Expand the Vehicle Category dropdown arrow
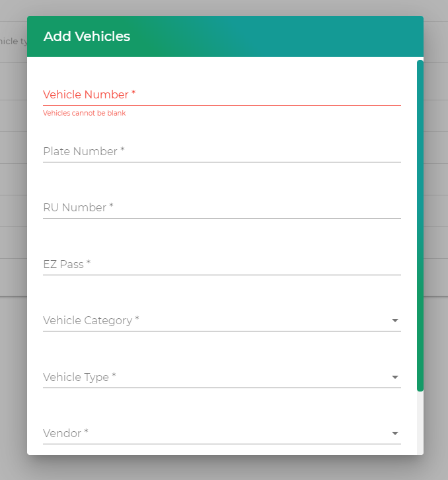This screenshot has height=480, width=448. 395,321
